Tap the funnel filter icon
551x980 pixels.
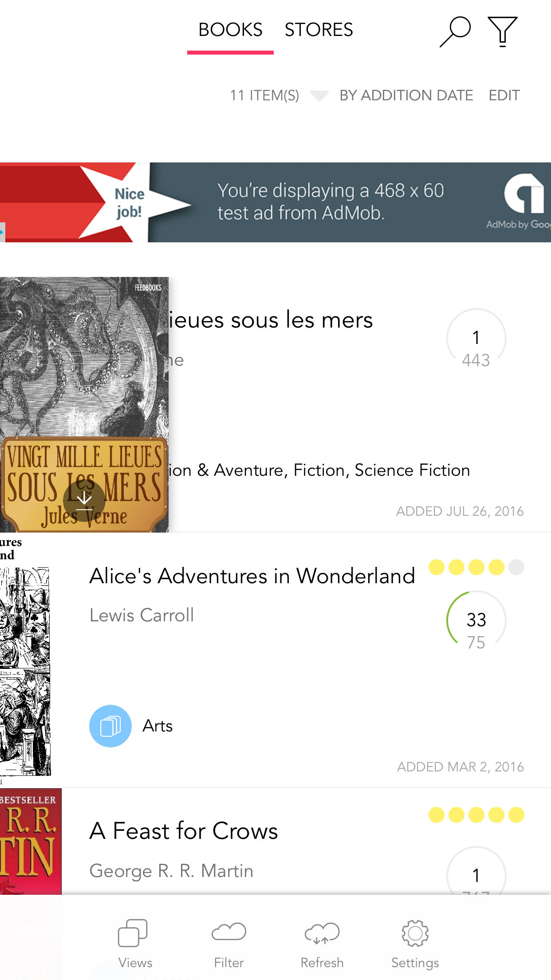coord(502,32)
